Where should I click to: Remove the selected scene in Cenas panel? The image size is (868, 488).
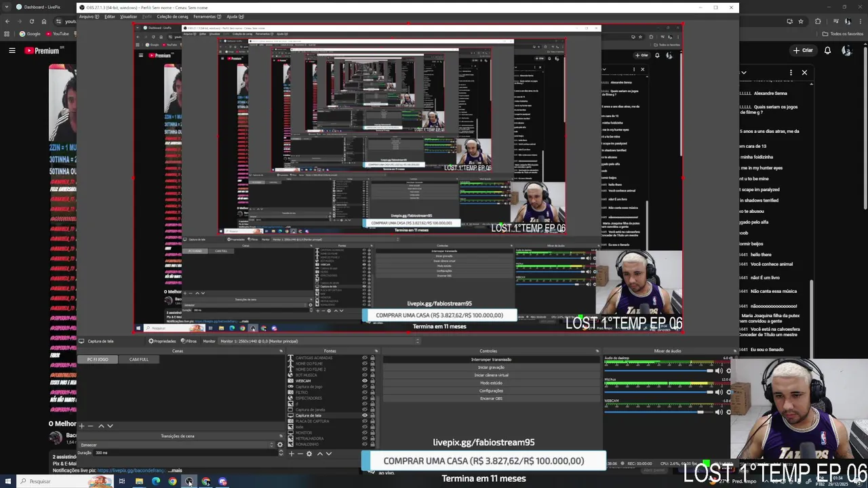pyautogui.click(x=91, y=426)
